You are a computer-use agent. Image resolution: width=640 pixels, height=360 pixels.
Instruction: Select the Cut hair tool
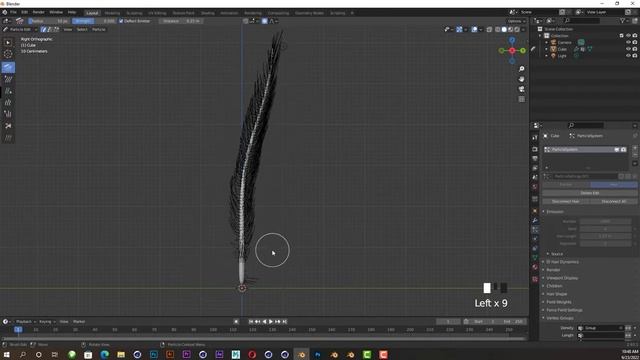coord(8,126)
